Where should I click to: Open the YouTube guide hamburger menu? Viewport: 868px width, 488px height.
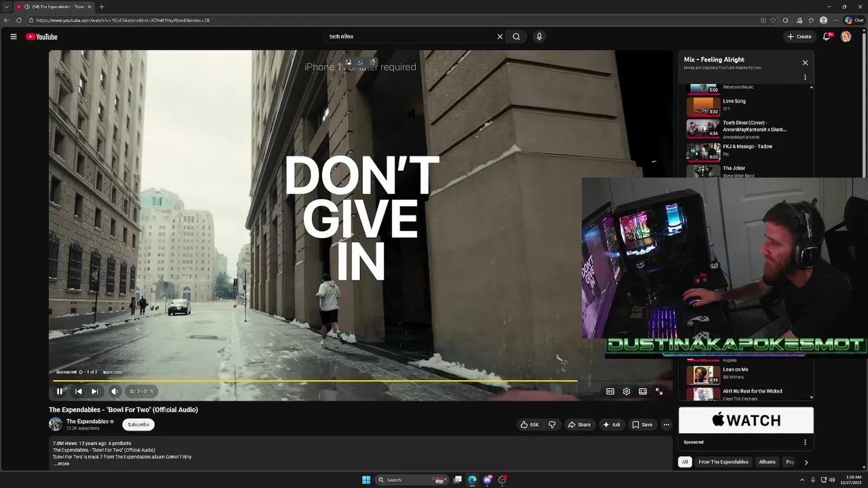click(x=14, y=37)
